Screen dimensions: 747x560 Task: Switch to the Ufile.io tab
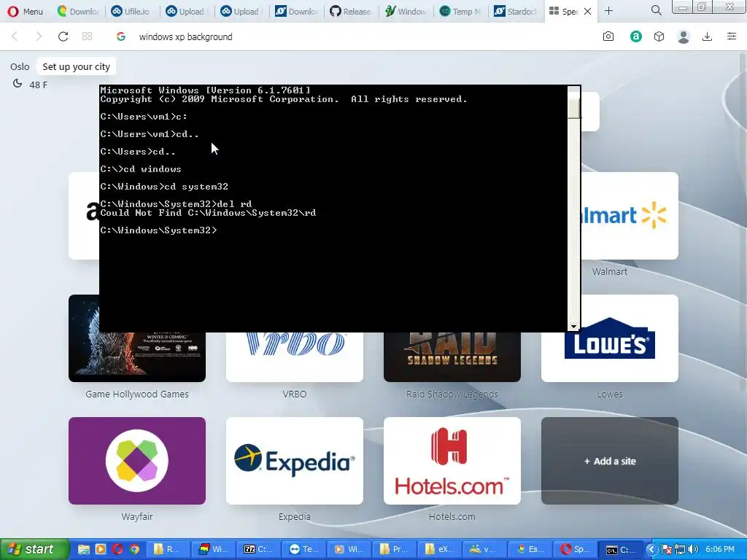point(131,12)
